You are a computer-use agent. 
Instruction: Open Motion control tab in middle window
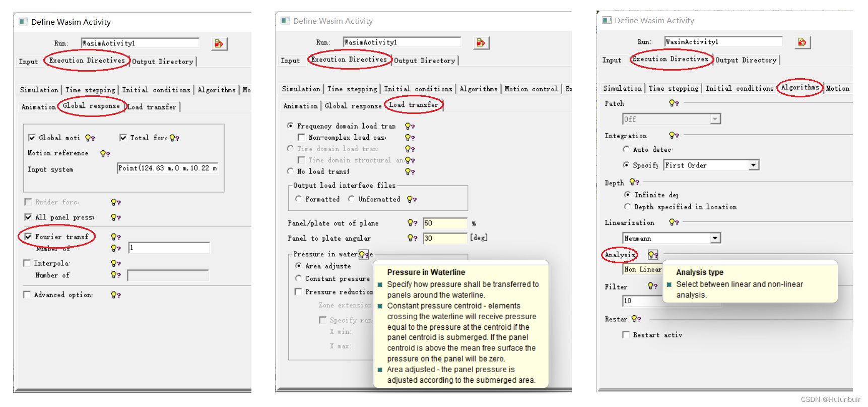(x=531, y=89)
